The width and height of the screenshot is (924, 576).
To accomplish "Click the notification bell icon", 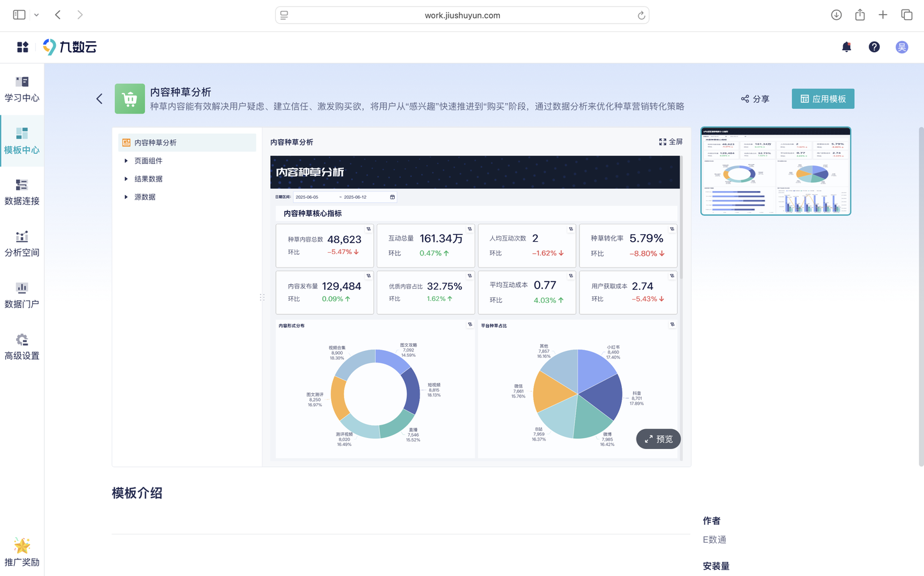I will tap(846, 47).
